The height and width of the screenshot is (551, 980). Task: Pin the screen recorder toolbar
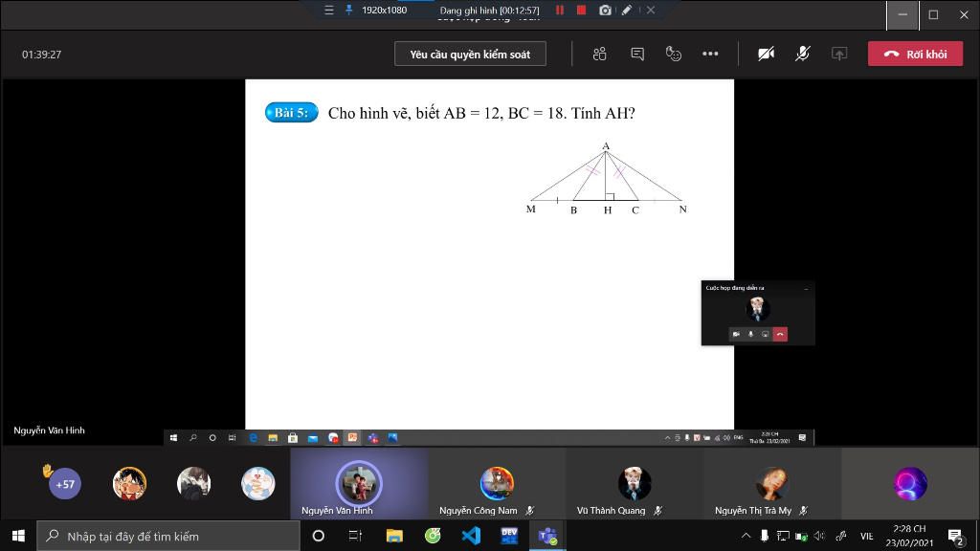(x=348, y=10)
